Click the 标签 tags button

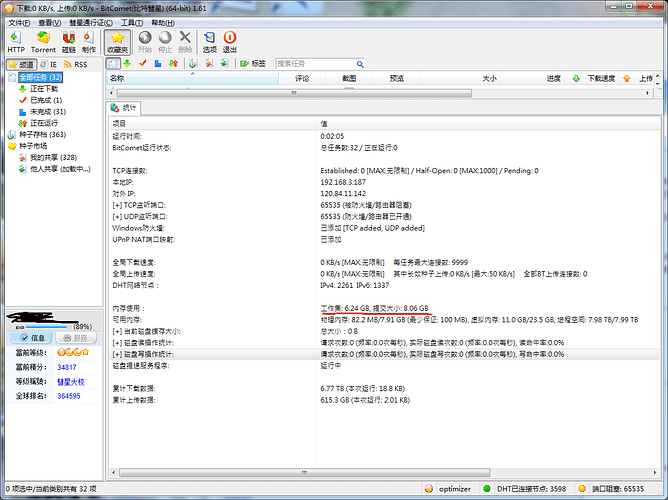(x=253, y=63)
